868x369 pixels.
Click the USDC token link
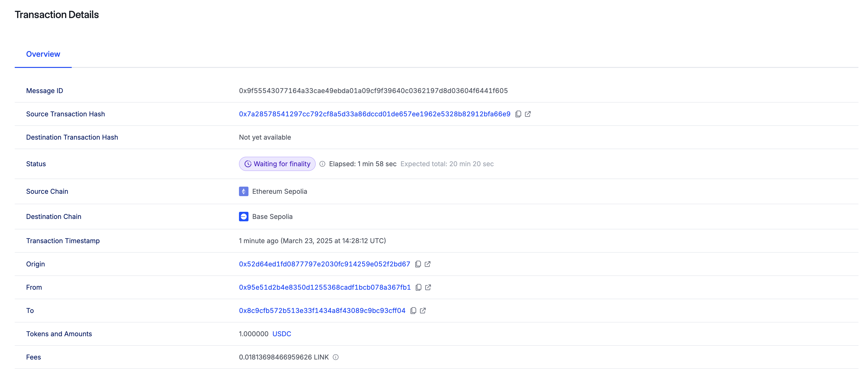pyautogui.click(x=282, y=334)
